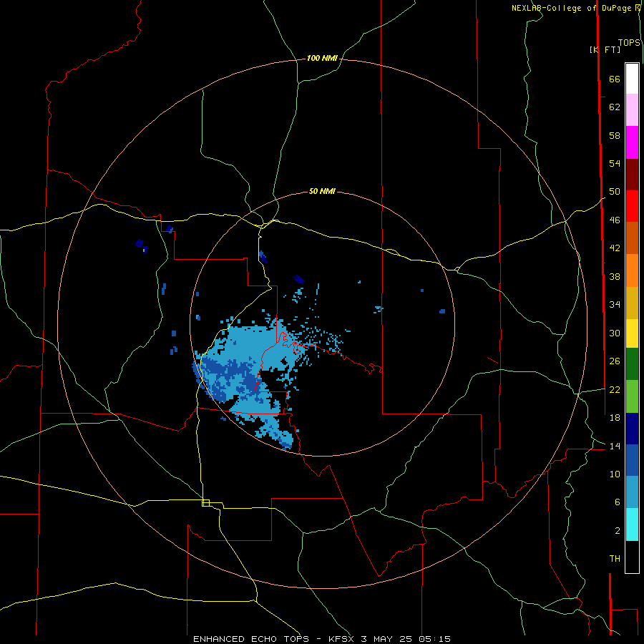This screenshot has height=644, width=644.
Task: Click the "KFSX" radar site identifier
Action: pyautogui.click(x=341, y=639)
